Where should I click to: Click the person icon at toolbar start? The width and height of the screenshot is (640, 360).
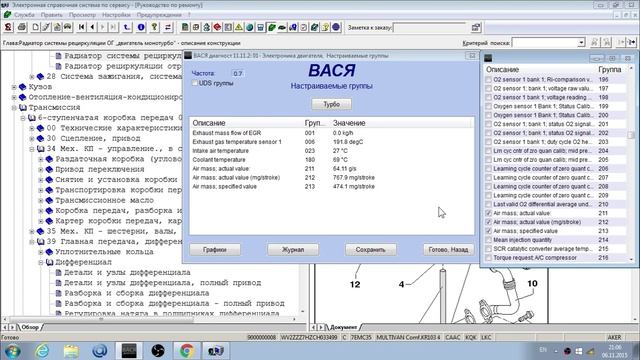point(8,27)
